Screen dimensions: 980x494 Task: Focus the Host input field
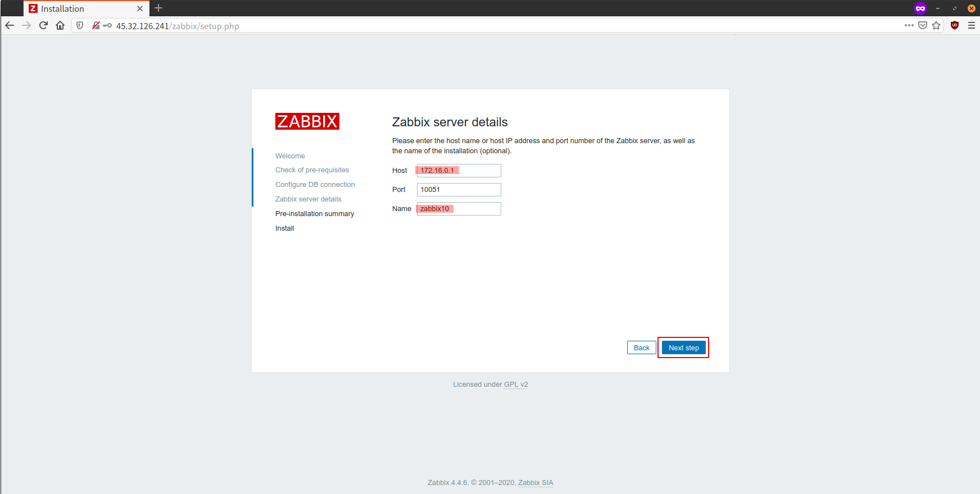point(459,171)
